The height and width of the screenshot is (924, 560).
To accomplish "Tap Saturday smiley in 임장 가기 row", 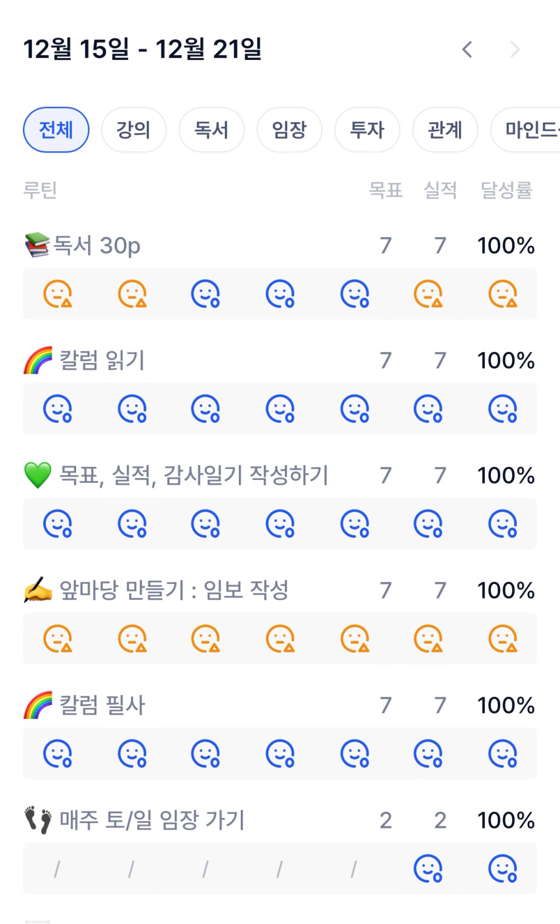I will [x=428, y=869].
